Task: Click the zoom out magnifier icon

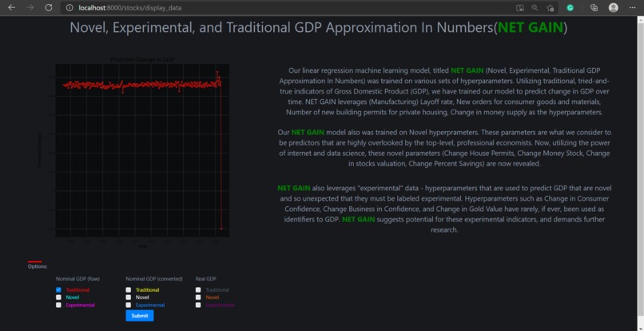Action: pyautogui.click(x=535, y=8)
